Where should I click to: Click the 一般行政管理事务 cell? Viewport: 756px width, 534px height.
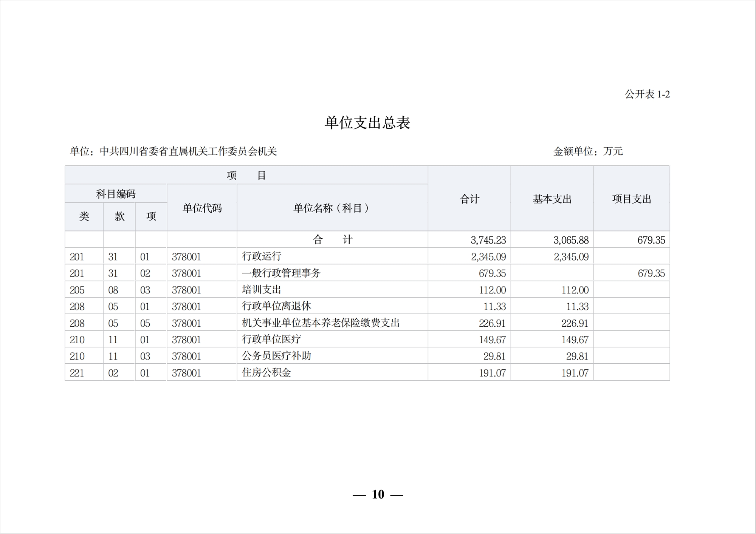[281, 273]
